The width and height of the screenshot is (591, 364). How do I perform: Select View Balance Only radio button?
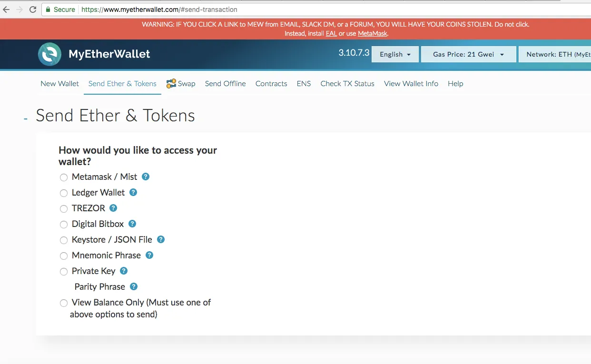[64, 303]
